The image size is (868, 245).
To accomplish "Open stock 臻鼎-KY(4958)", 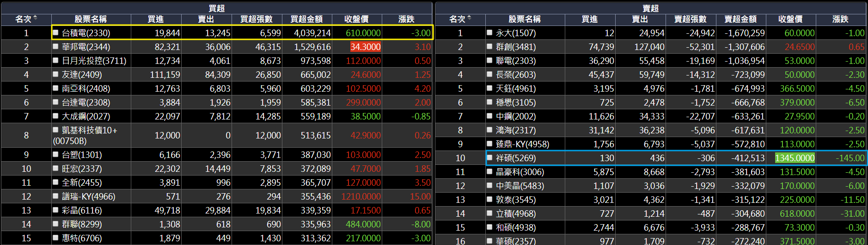I will 523,144.
